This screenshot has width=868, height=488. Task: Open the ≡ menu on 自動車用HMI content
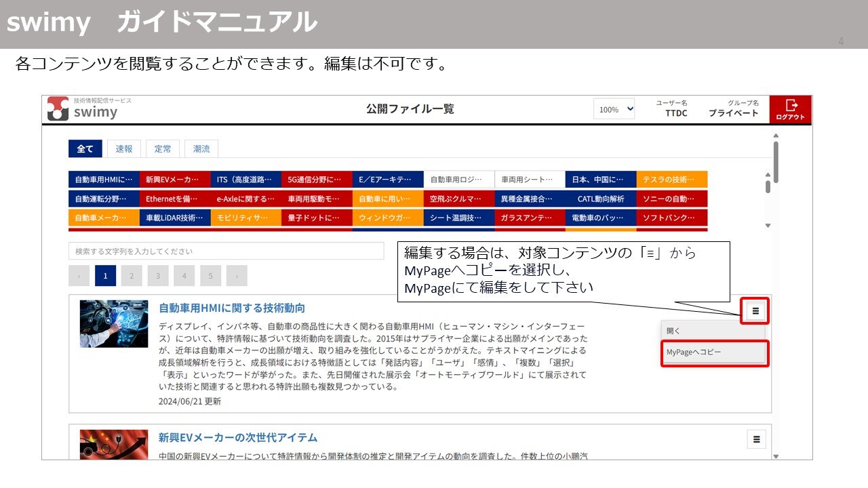click(x=755, y=311)
